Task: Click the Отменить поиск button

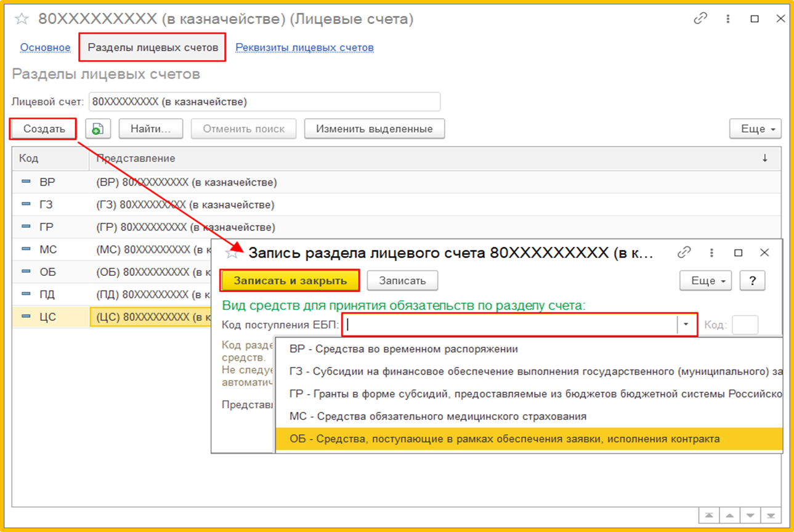Action: pos(244,129)
